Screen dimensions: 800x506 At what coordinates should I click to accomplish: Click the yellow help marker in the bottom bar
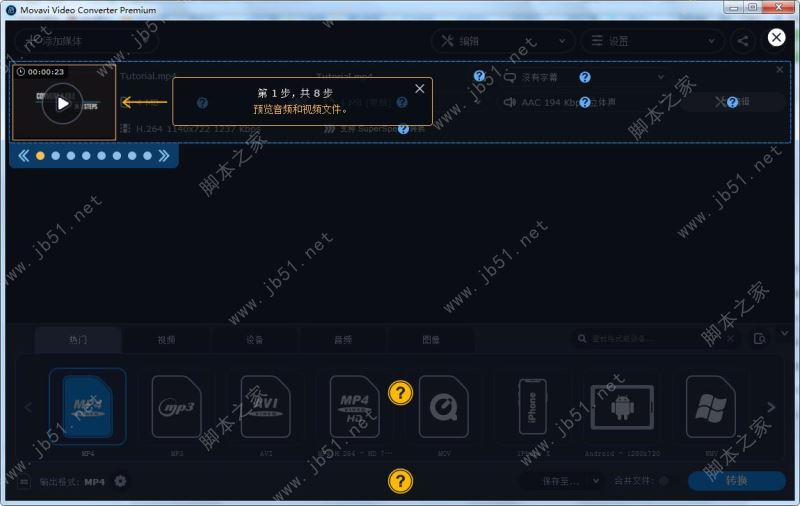pyautogui.click(x=401, y=481)
